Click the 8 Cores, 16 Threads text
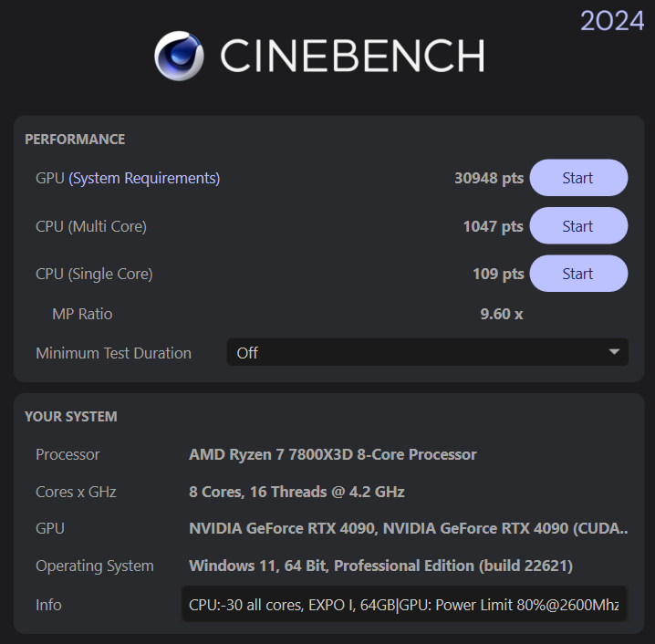Screen dimensions: 655x644 [x=296, y=492]
